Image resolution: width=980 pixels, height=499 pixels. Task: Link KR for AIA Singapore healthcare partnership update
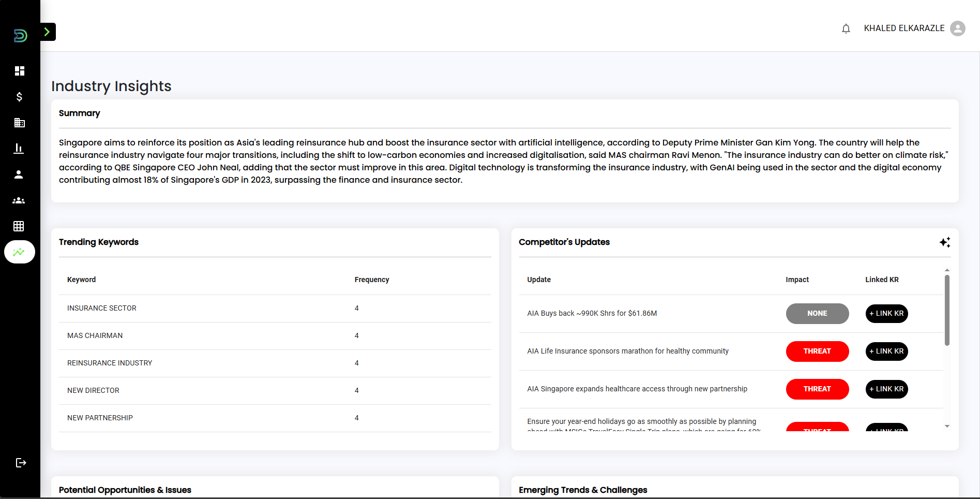tap(886, 389)
